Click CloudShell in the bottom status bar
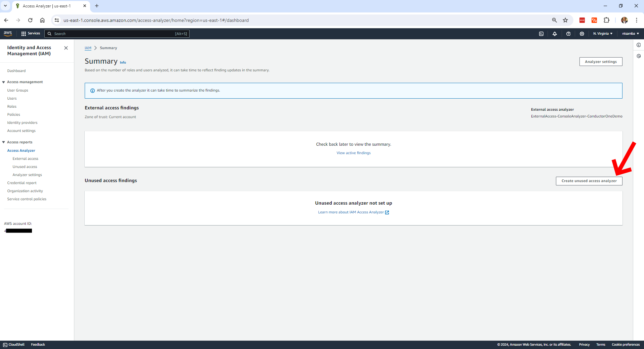 coord(13,344)
